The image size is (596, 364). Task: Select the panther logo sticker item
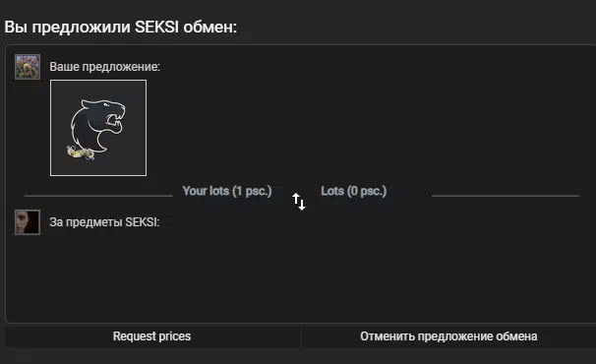(98, 128)
